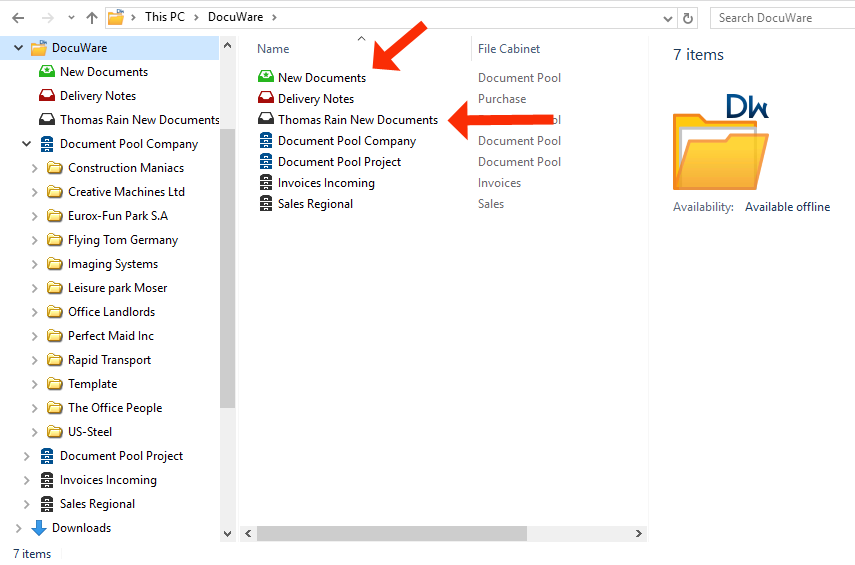Expand the Downloads tree node
Viewport: 855px width, 565px height.
pos(19,528)
